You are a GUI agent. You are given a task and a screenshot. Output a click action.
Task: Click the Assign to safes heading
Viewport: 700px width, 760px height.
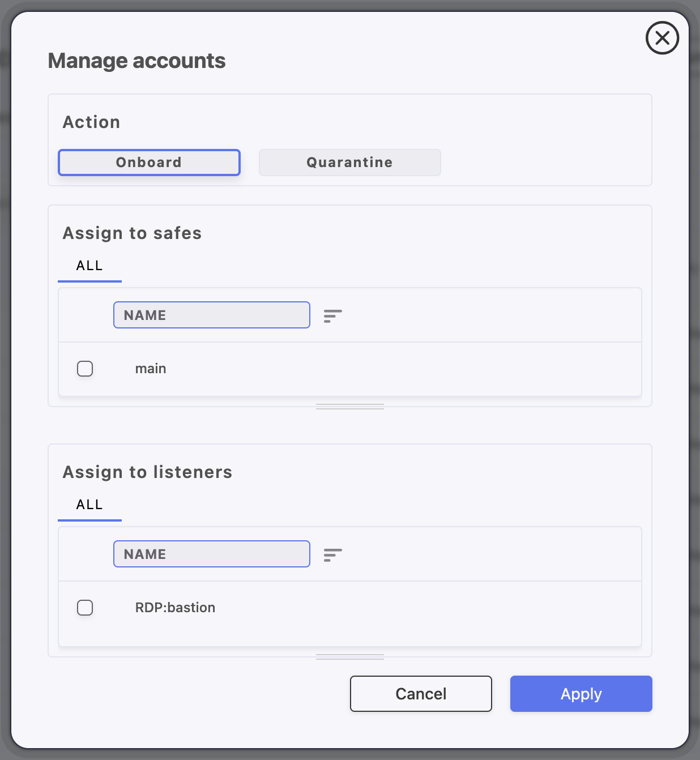(132, 233)
